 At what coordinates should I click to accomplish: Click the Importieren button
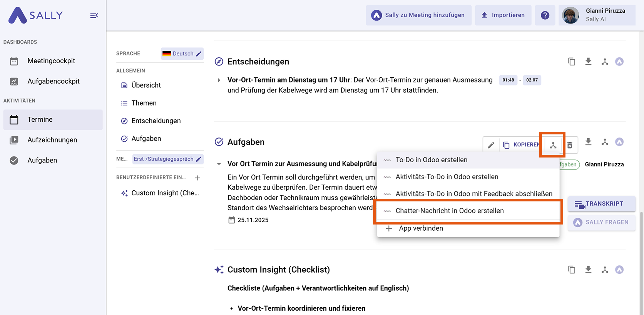click(x=503, y=15)
